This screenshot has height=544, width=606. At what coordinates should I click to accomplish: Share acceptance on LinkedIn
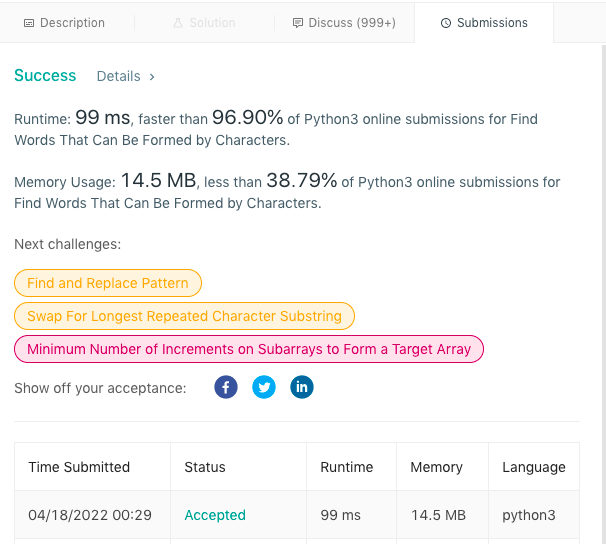302,387
